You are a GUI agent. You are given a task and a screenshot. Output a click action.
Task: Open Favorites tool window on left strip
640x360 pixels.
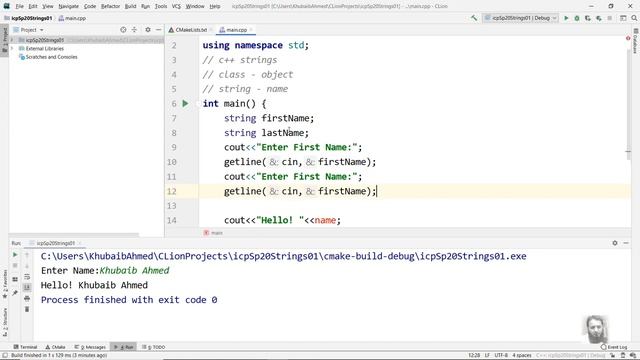coord(5,284)
